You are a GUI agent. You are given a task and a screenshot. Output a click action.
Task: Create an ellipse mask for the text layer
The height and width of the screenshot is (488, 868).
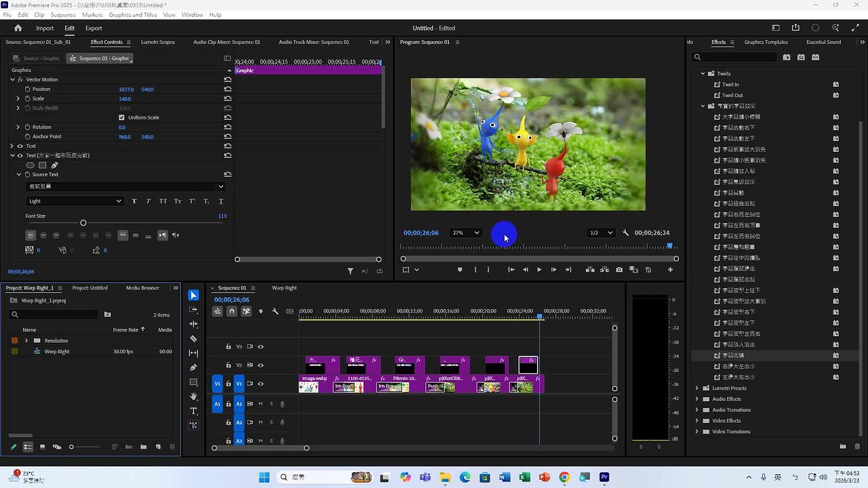coord(30,165)
